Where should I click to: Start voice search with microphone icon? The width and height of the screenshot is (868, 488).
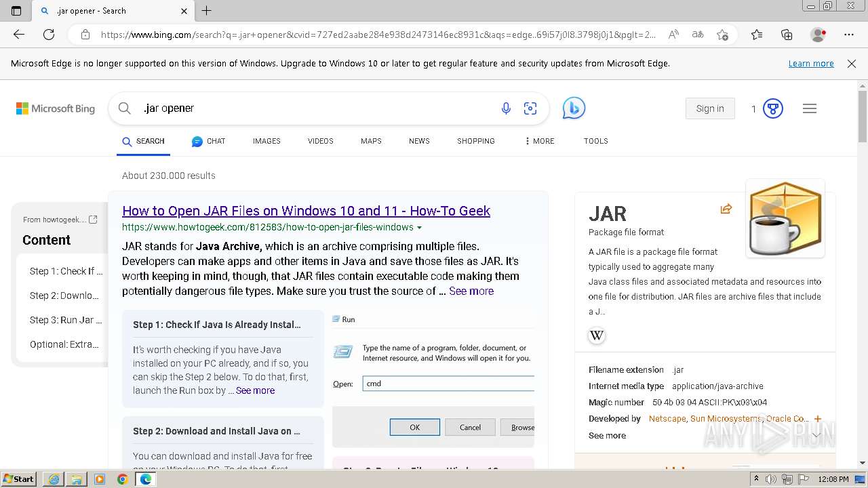tap(506, 108)
